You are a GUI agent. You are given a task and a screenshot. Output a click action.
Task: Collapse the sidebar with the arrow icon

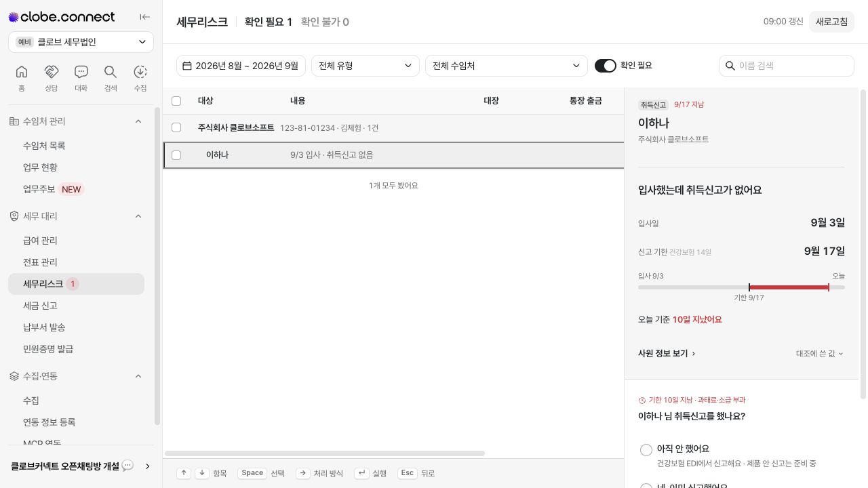tap(144, 17)
